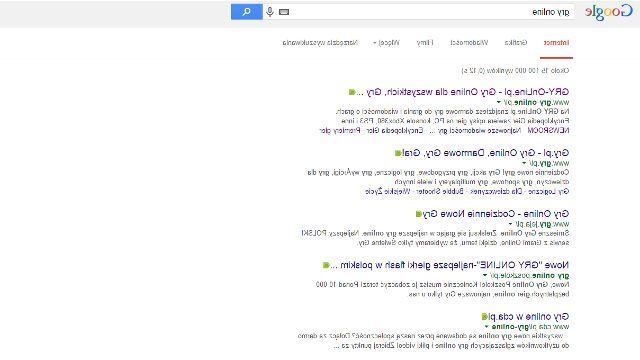Click the Google logo

tap(609, 12)
